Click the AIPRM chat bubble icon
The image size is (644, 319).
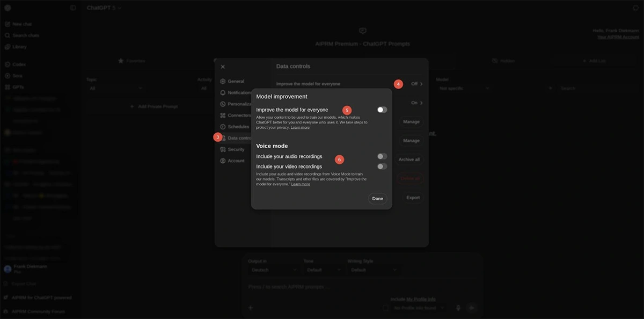pos(363,31)
